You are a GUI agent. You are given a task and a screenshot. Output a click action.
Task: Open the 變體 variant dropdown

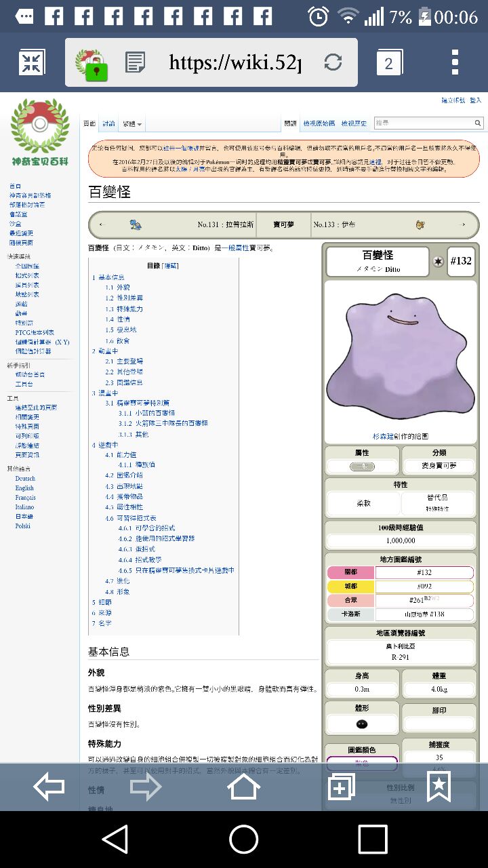(x=131, y=124)
